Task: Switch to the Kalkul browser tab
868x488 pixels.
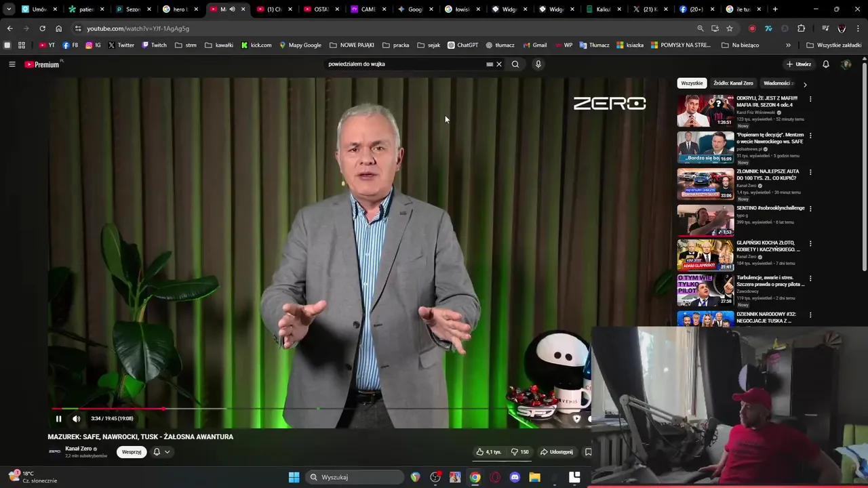Action: (602, 9)
